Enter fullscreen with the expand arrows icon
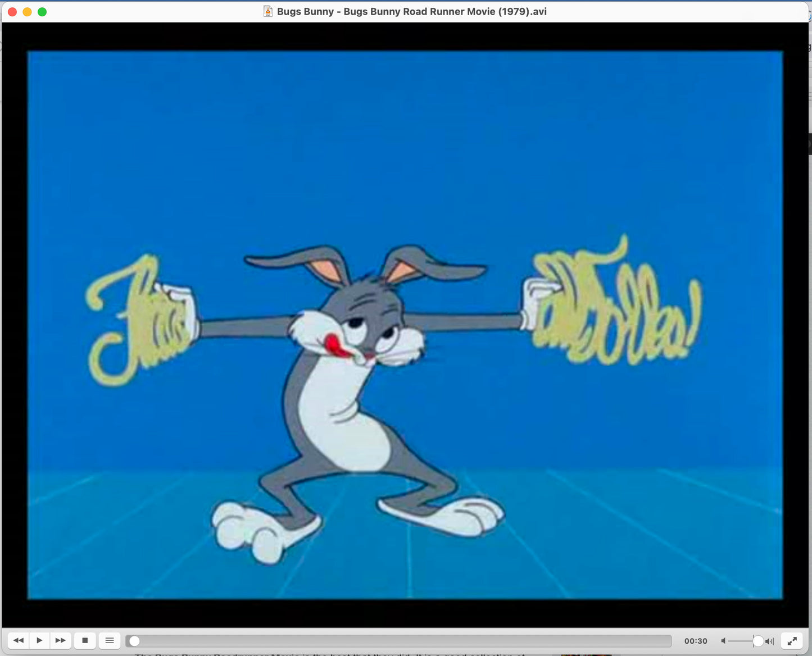The height and width of the screenshot is (656, 812). point(792,640)
